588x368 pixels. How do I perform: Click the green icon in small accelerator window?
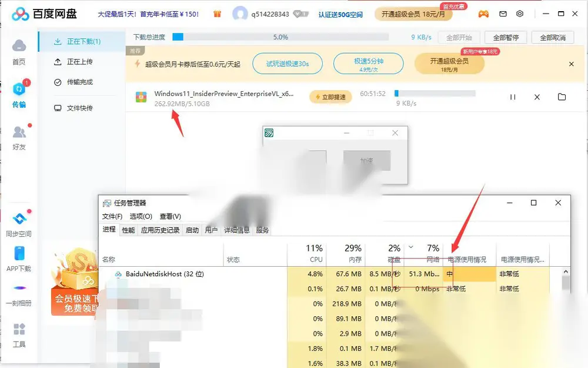pos(269,132)
